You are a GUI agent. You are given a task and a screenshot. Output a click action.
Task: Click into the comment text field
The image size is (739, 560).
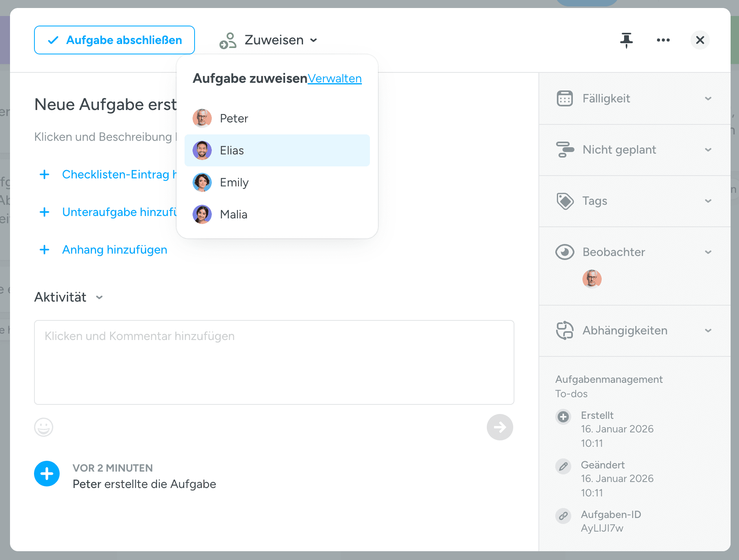click(x=274, y=362)
